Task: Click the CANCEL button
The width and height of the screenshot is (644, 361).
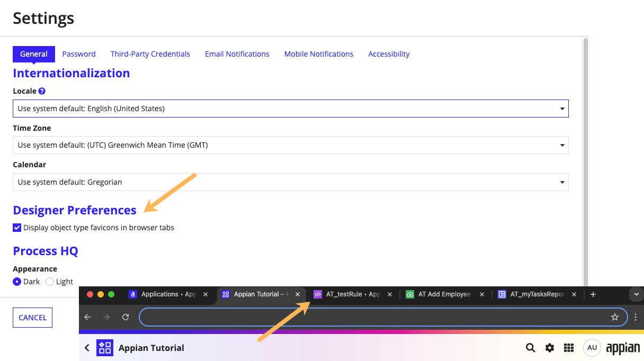Action: pyautogui.click(x=32, y=318)
